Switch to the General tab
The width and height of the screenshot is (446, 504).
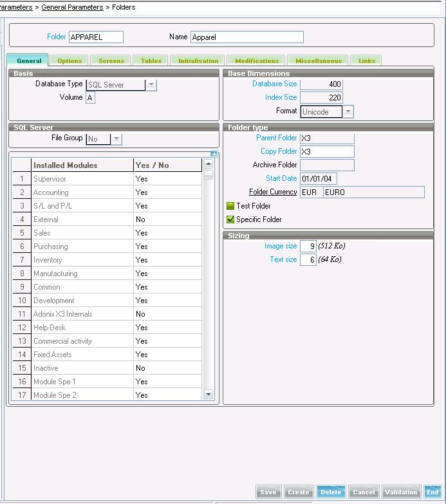tap(29, 61)
